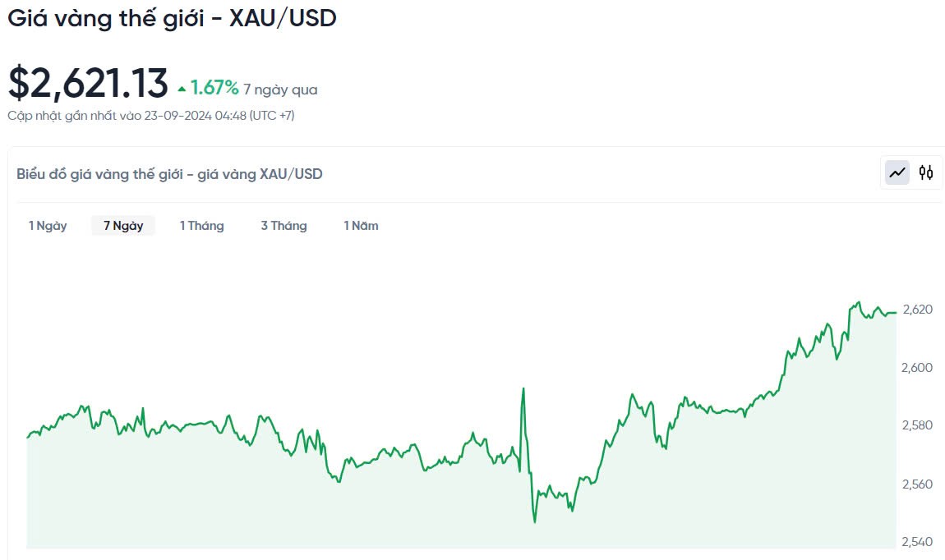This screenshot has width=945, height=560.
Task: Click the "Cập nhật gần nhất" timestamp text
Action: (151, 116)
